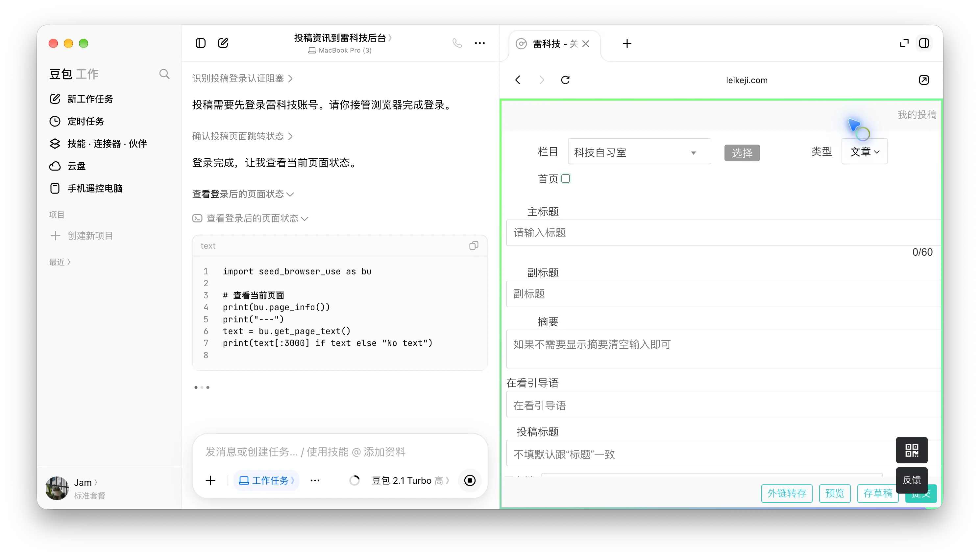Open the 类型 文章 dropdown
The width and height of the screenshot is (980, 558).
pos(864,152)
